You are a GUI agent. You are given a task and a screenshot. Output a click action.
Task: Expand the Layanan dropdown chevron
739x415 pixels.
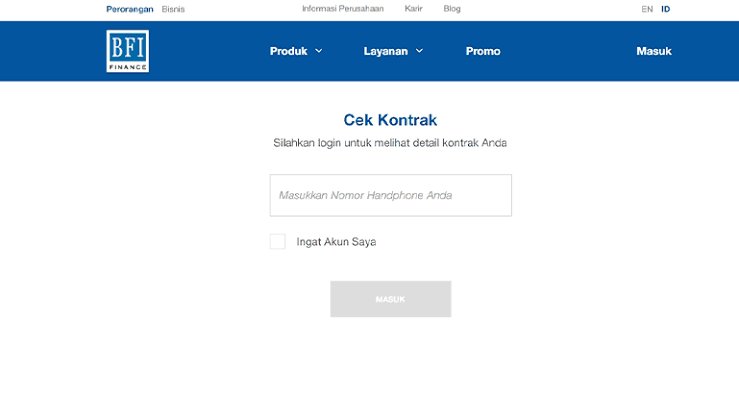pyautogui.click(x=419, y=51)
